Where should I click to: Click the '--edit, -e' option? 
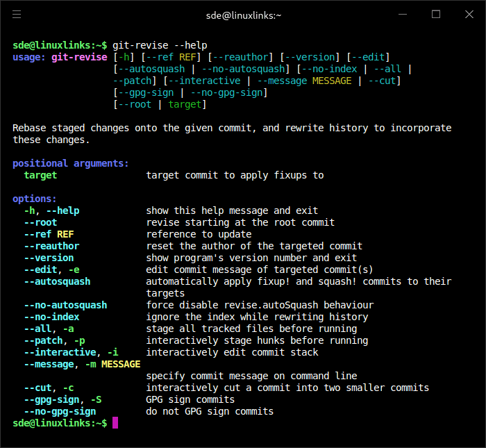click(52, 269)
